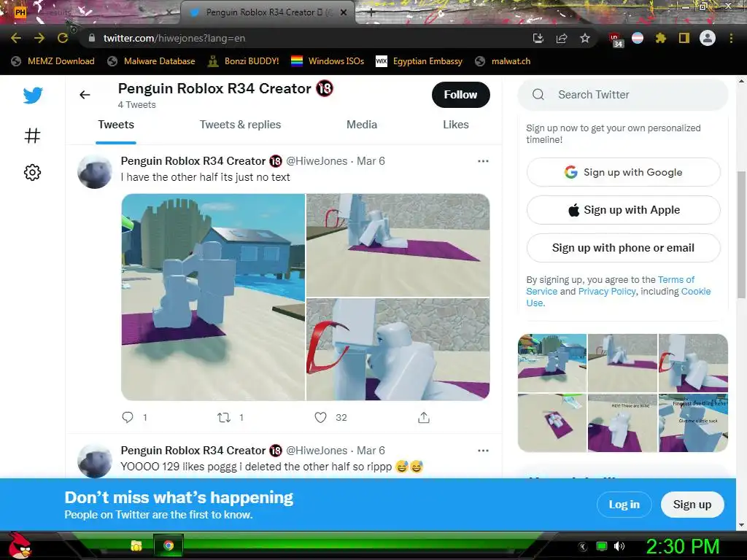Click the install app icon in address bar
The width and height of the screenshot is (747, 560).
tap(538, 38)
